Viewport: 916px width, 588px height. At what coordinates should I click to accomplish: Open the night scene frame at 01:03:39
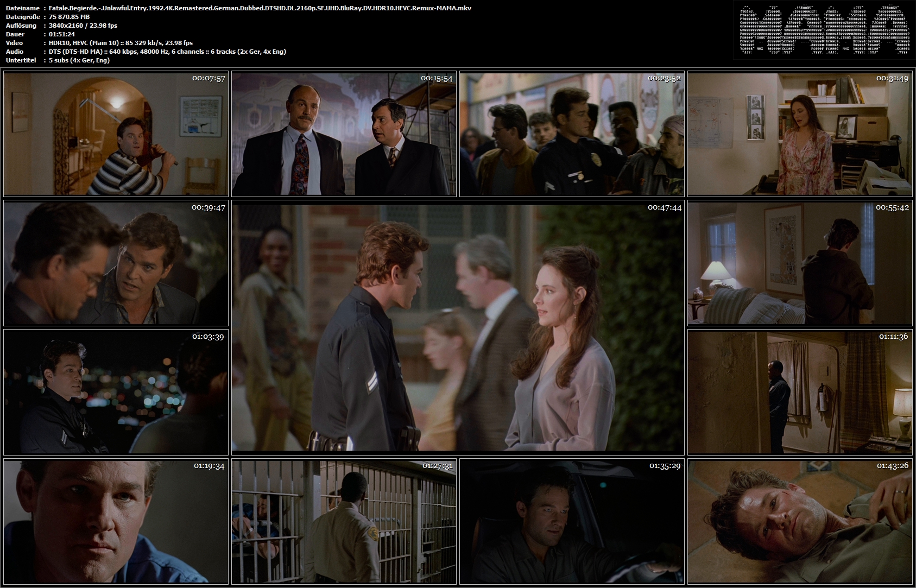[116, 393]
